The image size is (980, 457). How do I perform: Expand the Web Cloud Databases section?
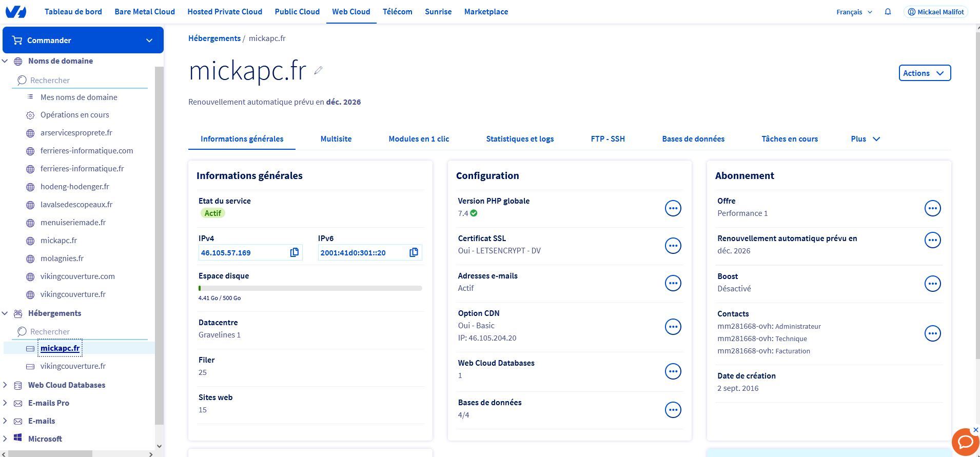point(5,385)
